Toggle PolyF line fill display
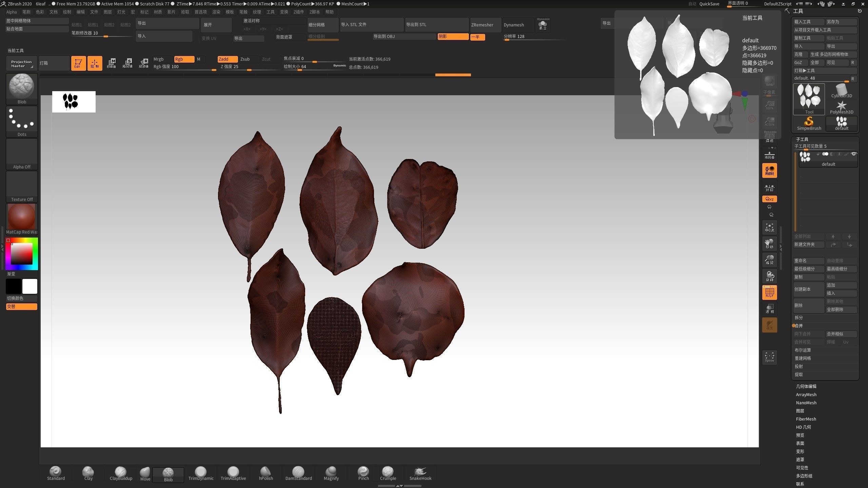This screenshot has height=488, width=868. click(x=769, y=292)
